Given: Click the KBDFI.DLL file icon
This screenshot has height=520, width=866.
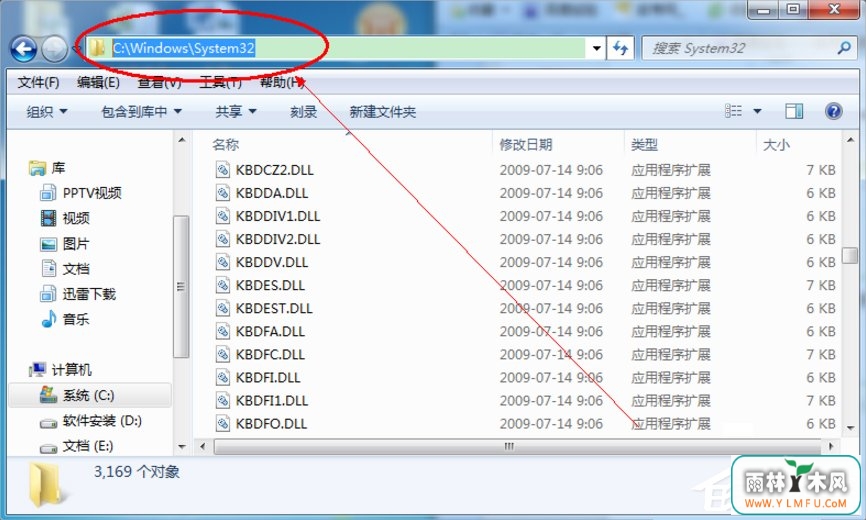Looking at the screenshot, I should tap(223, 377).
